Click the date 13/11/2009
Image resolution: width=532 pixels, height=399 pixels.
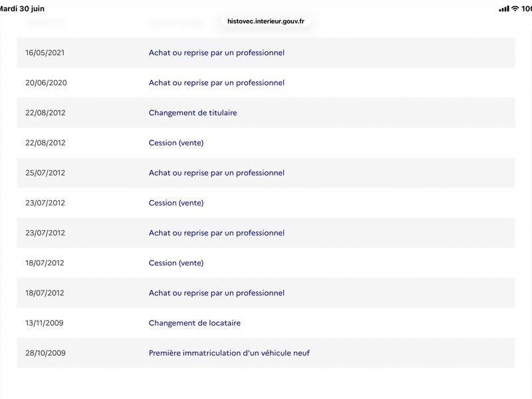45,323
